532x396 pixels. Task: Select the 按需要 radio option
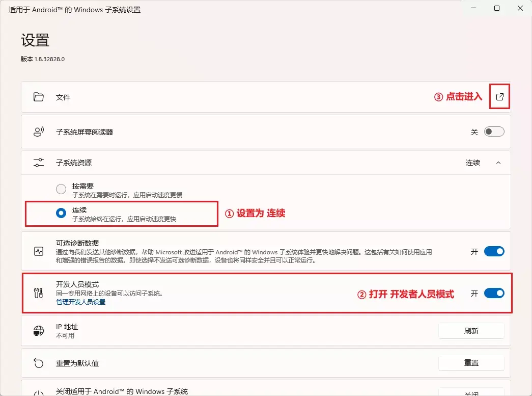61,189
